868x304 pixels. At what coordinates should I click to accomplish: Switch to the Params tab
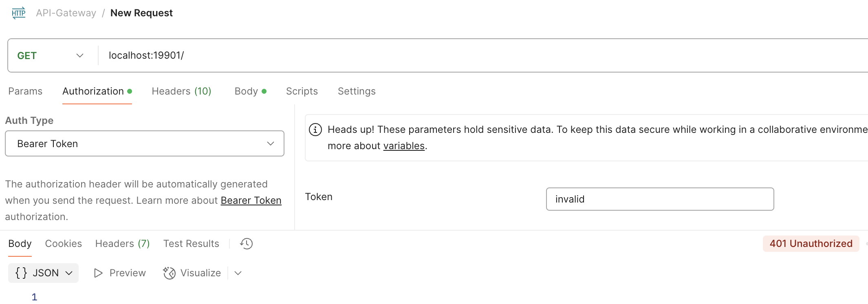click(x=25, y=91)
